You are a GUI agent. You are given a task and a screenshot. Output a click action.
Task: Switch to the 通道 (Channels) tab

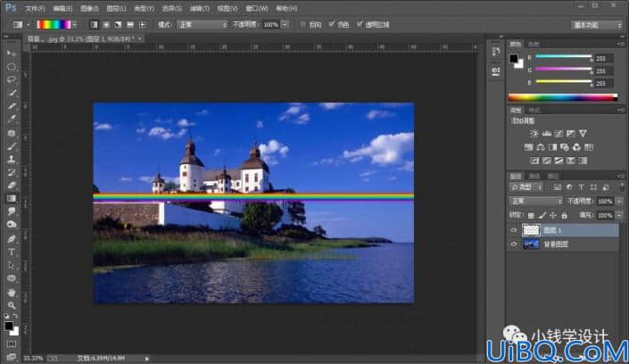pyautogui.click(x=534, y=176)
